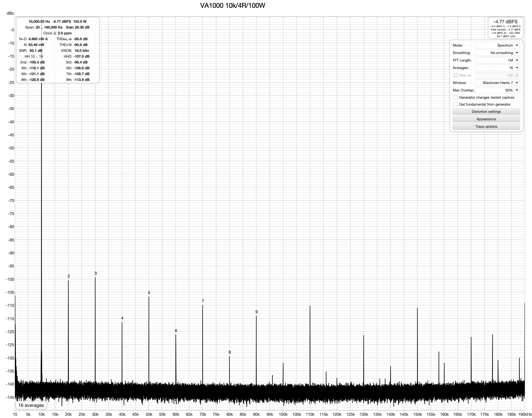Click the Appearance button
The width and height of the screenshot is (532, 418).
click(486, 119)
